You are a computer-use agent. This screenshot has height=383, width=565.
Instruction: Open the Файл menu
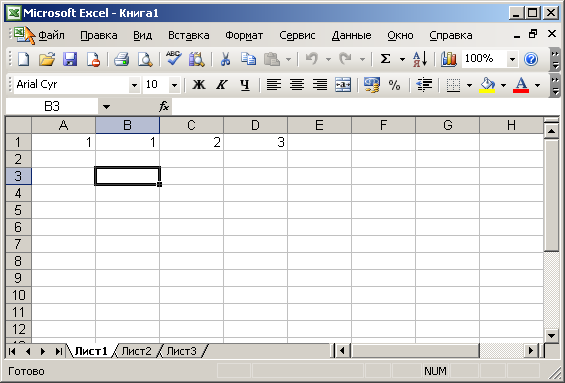tap(52, 35)
